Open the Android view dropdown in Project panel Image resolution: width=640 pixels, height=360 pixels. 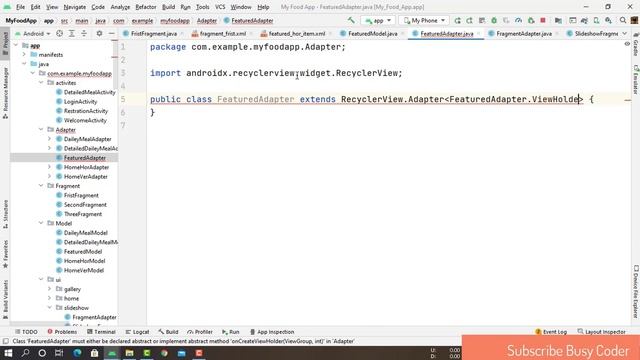click(33, 33)
